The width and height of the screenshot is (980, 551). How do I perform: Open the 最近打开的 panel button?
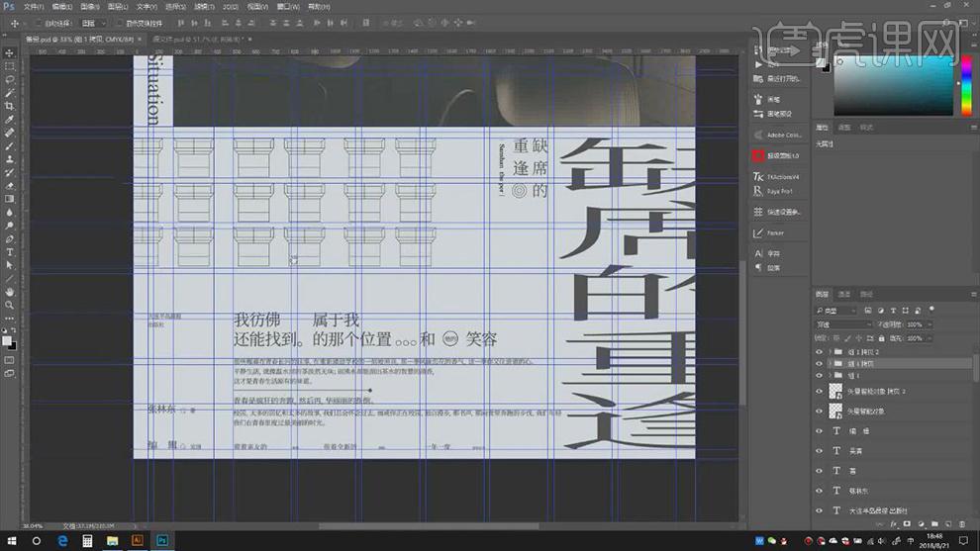(x=777, y=79)
